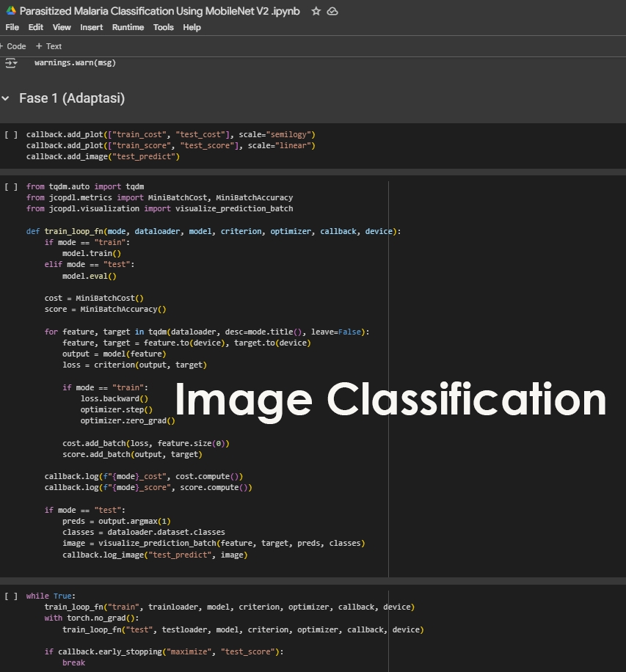Image resolution: width=626 pixels, height=672 pixels.
Task: Click the notebook title to rename
Action: (x=159, y=11)
